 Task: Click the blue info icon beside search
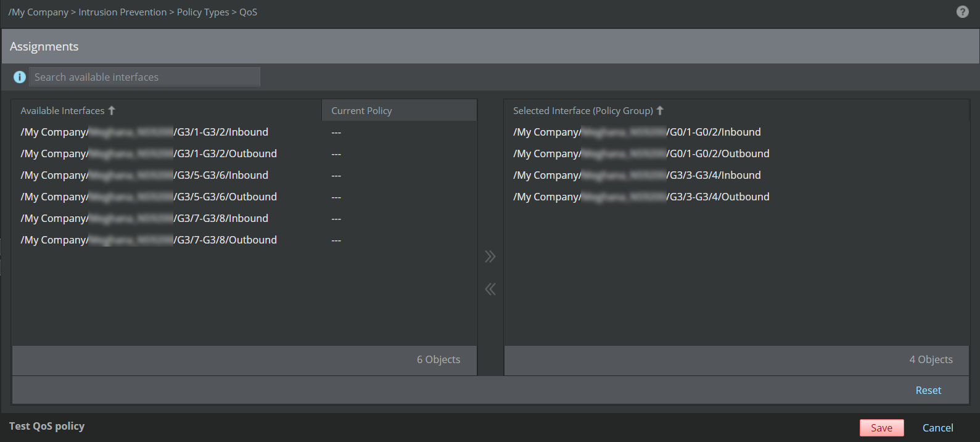pyautogui.click(x=20, y=77)
